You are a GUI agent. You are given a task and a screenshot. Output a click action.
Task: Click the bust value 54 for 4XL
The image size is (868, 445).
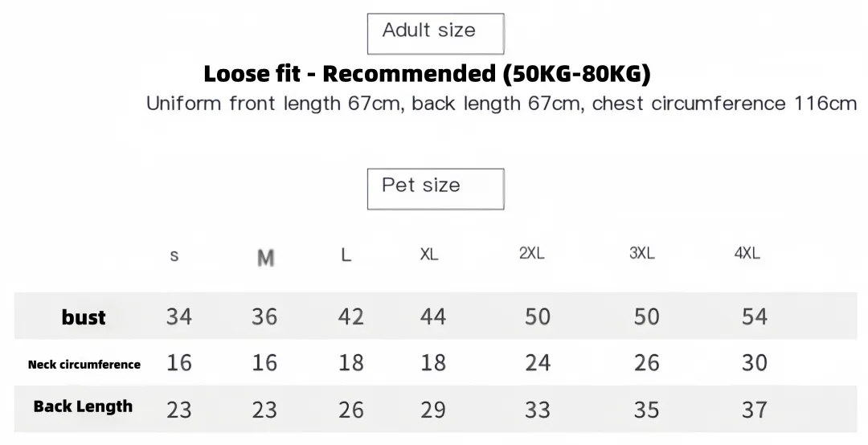tap(755, 316)
